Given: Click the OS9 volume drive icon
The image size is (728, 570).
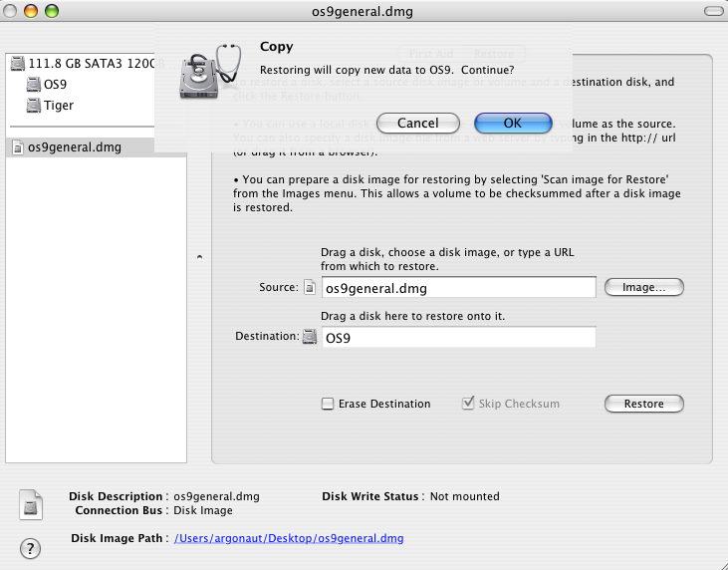Looking at the screenshot, I should 34,85.
